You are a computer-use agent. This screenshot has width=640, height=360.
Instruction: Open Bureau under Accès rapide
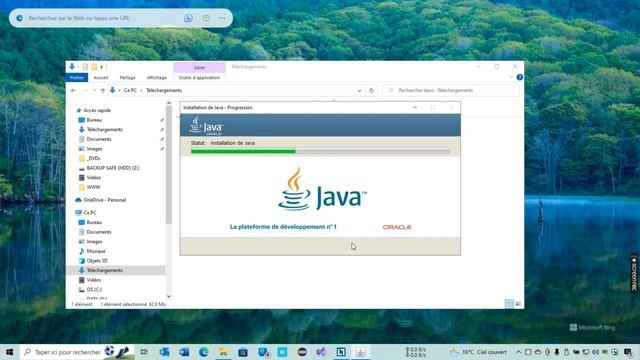[x=94, y=120]
